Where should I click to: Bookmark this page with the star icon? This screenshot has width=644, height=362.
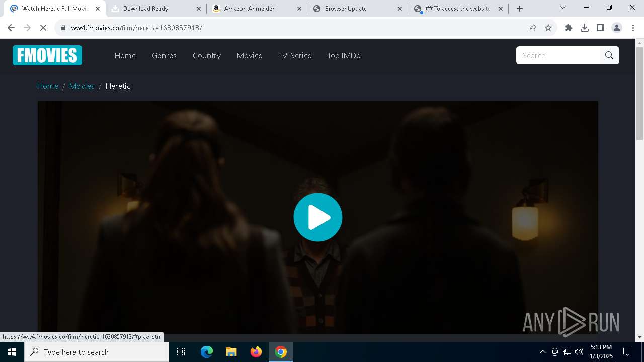(548, 28)
